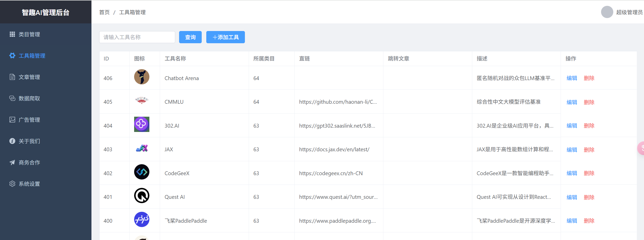Delete the 飞桨PaddlePaddle row

pos(589,221)
